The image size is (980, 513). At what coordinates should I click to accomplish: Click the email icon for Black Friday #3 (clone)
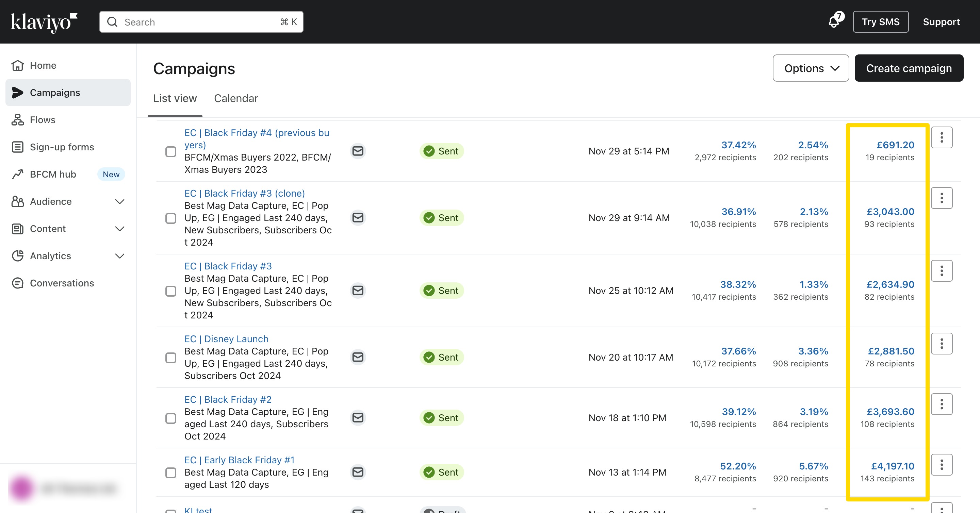coord(358,217)
